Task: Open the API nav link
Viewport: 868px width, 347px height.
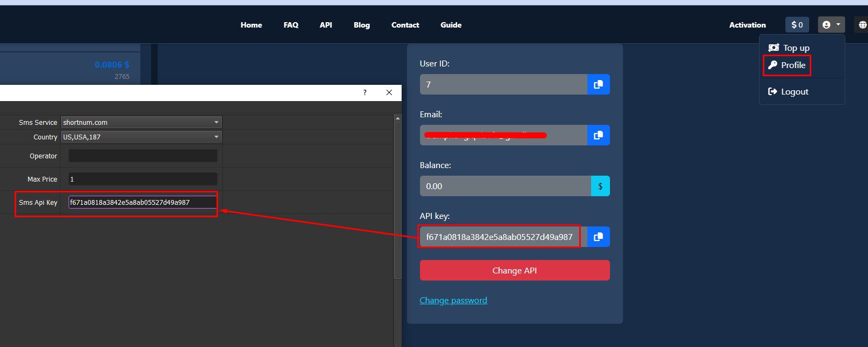Action: (326, 25)
